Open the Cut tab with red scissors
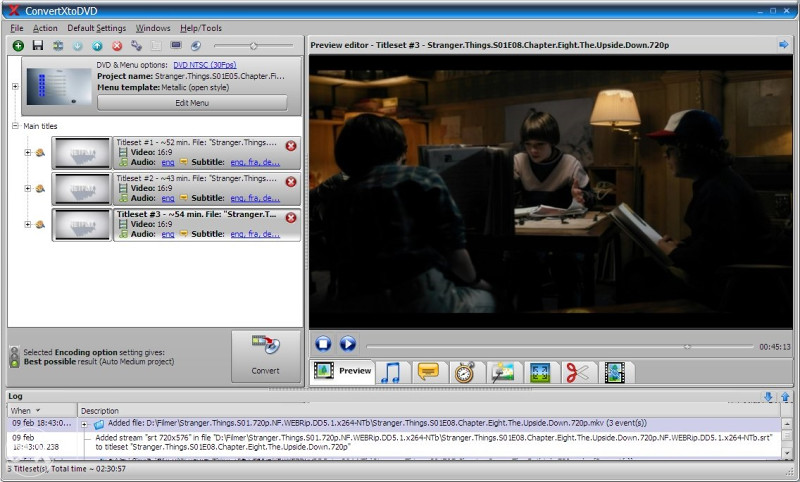800x482 pixels. click(577, 372)
